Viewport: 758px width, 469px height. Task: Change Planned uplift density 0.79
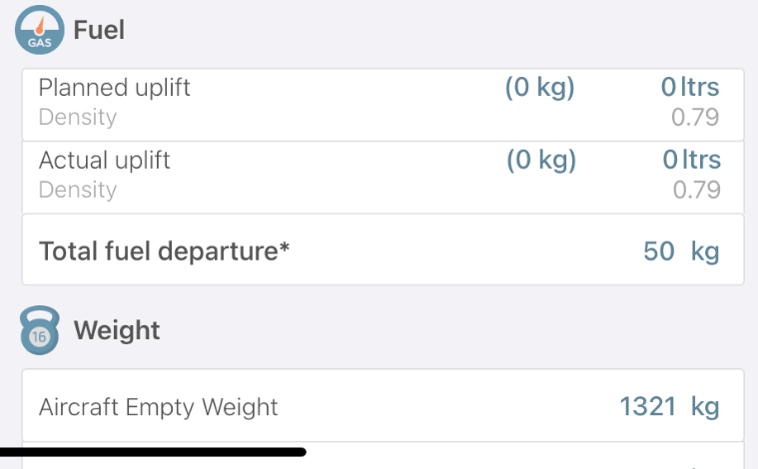(x=695, y=117)
